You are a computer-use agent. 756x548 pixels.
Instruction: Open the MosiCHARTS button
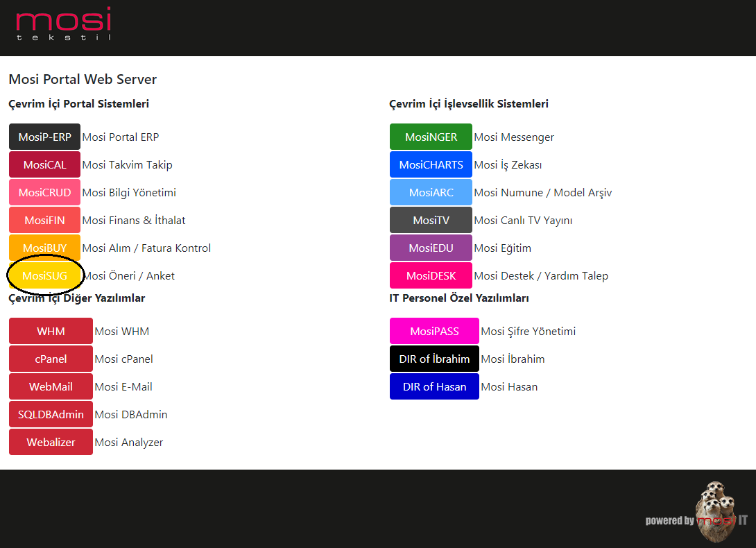click(x=431, y=164)
